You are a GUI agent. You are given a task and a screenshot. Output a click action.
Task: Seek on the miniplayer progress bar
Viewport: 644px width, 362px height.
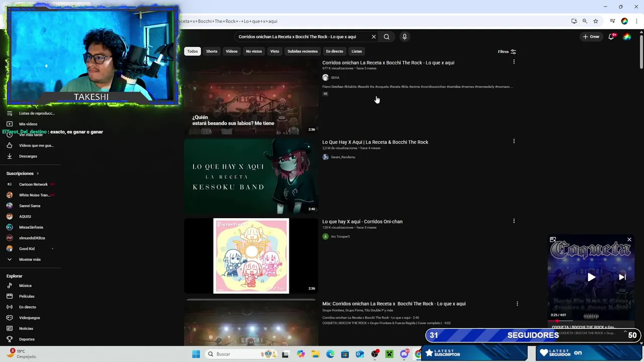click(591, 321)
